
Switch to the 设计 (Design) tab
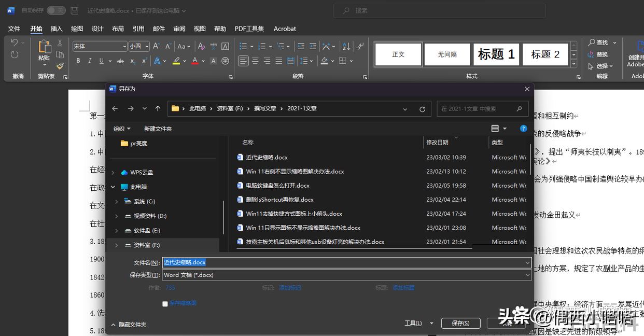coord(97,29)
